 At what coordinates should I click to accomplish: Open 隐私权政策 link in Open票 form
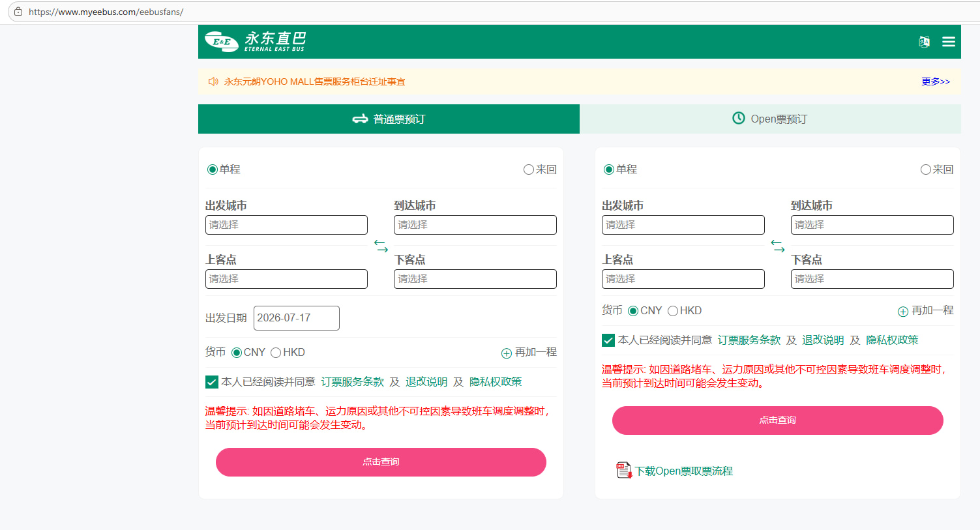click(892, 340)
